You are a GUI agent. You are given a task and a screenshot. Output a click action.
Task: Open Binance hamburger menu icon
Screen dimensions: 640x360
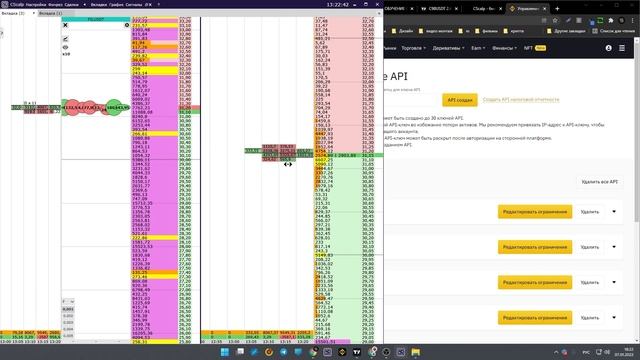(622, 48)
